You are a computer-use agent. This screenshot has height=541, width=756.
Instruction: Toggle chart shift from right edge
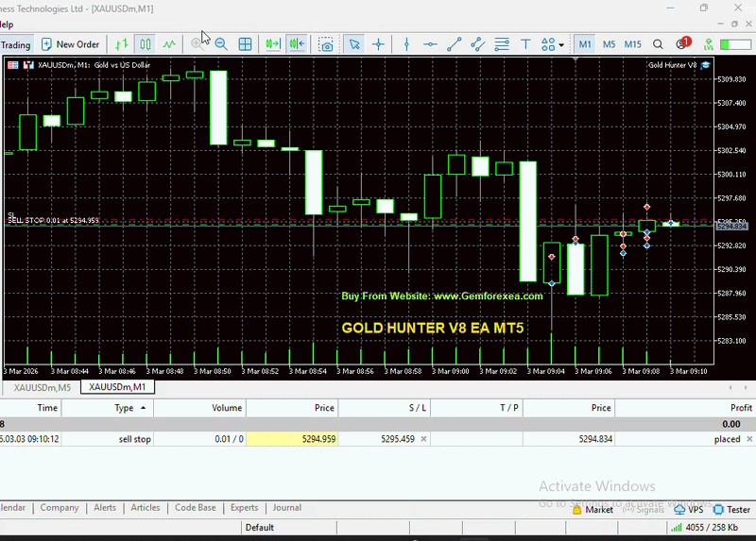(x=297, y=44)
